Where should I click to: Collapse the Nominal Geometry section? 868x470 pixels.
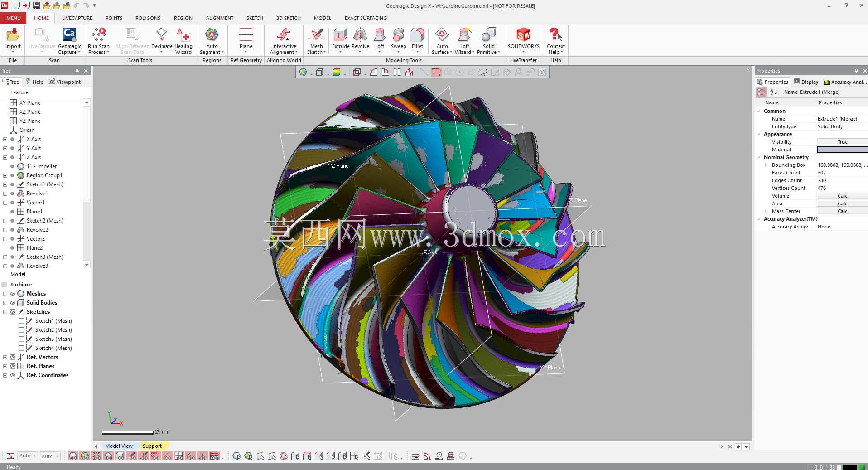coord(759,157)
